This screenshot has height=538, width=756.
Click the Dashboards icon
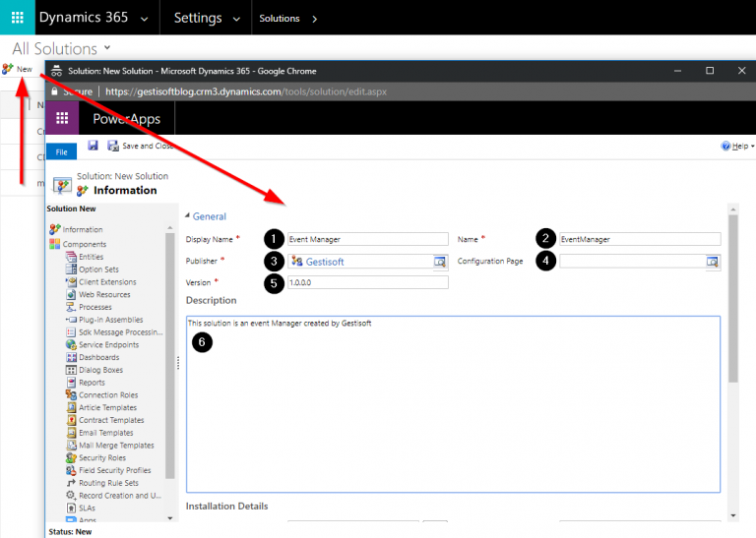[71, 357]
